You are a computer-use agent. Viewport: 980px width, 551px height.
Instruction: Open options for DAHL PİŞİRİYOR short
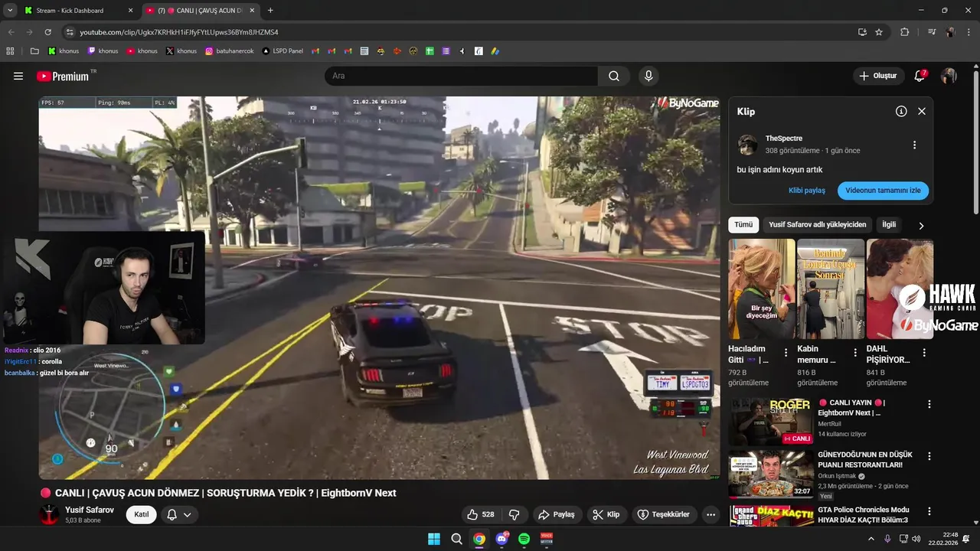[924, 353]
